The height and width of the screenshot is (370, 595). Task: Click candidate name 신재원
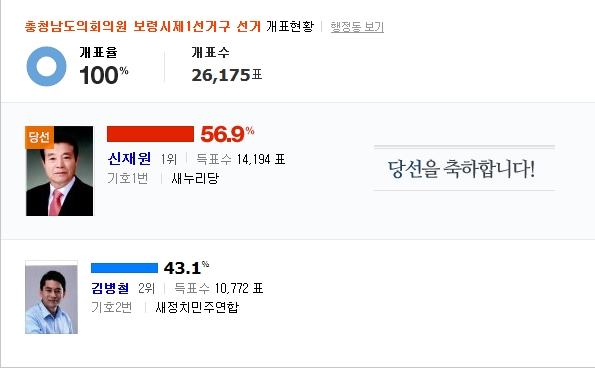tap(129, 159)
